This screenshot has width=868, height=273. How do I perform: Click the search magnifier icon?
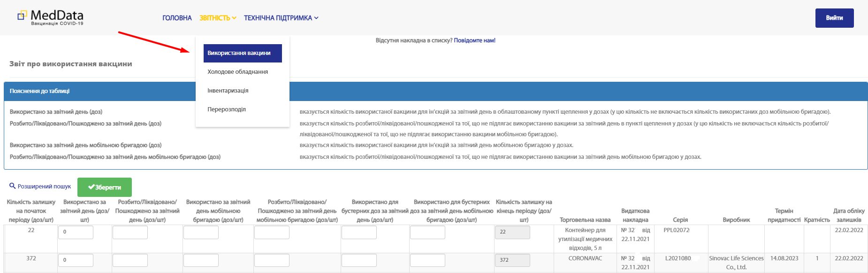[13, 186]
